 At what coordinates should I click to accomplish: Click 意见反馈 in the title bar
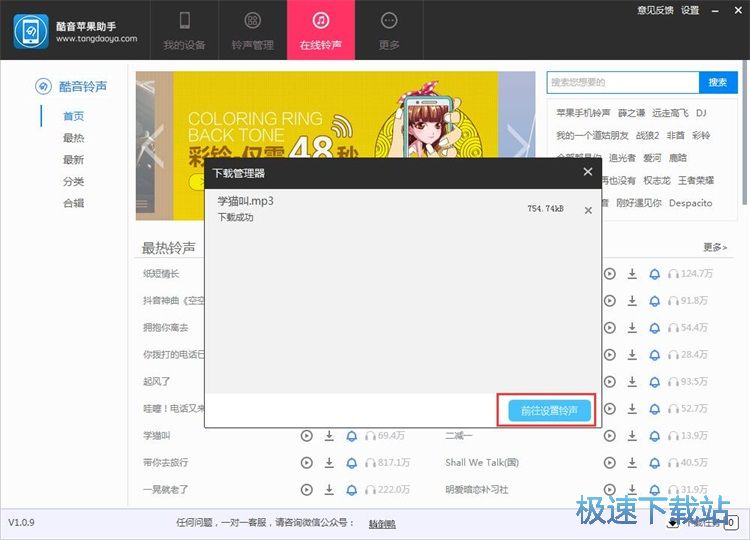(655, 10)
